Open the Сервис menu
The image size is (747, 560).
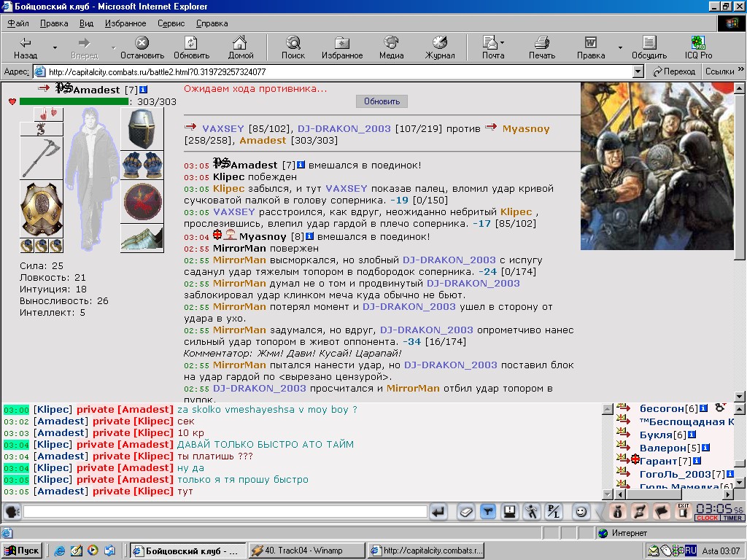171,23
